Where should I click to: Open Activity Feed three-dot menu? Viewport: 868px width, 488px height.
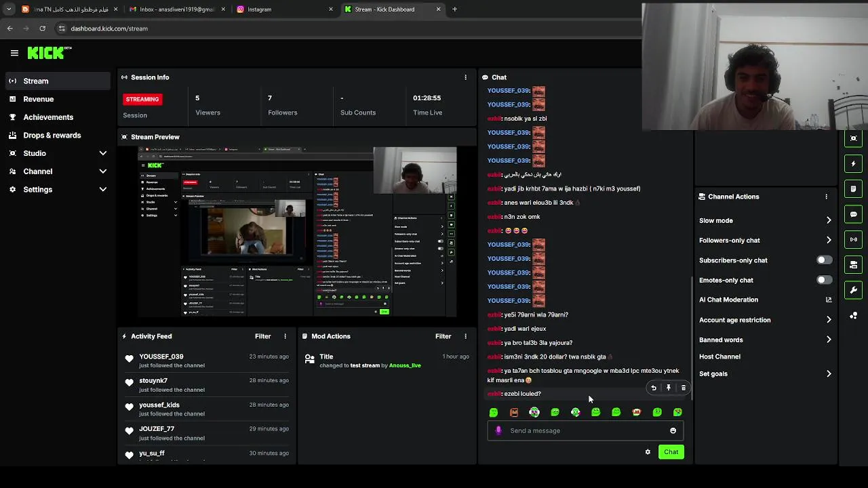pos(285,336)
